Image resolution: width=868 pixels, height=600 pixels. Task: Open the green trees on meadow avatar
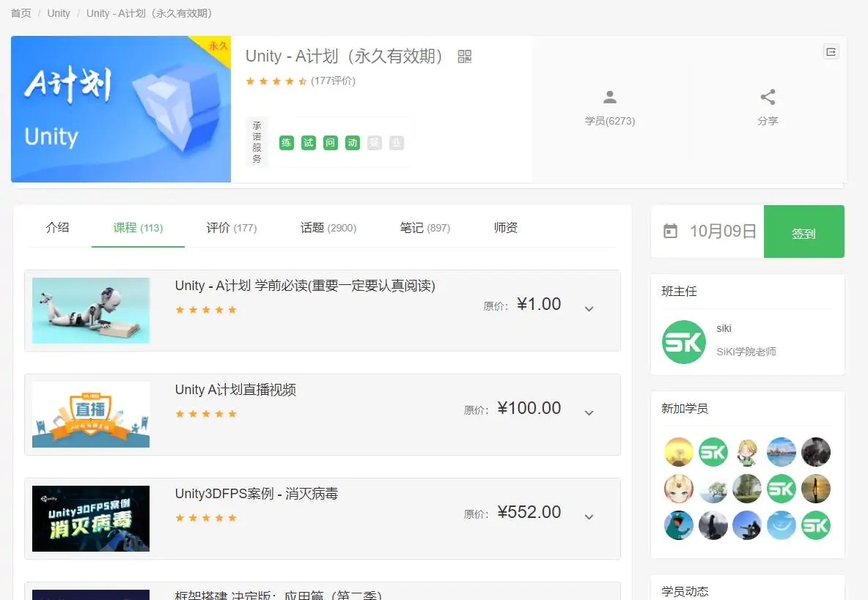coord(747,489)
